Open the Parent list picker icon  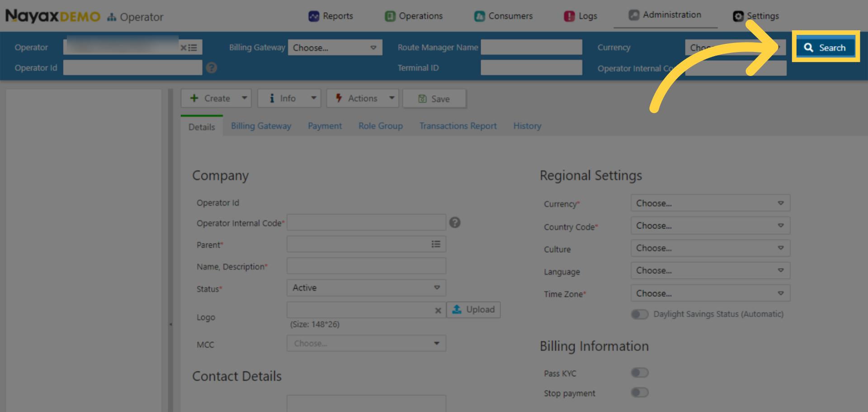click(x=436, y=244)
